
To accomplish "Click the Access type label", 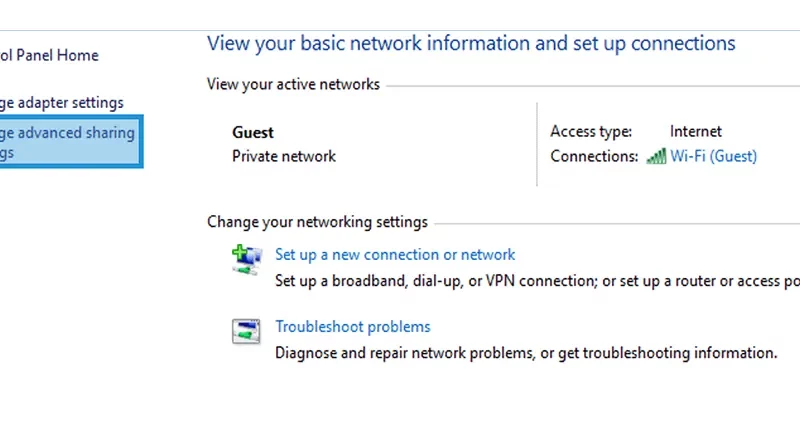I will pos(591,132).
